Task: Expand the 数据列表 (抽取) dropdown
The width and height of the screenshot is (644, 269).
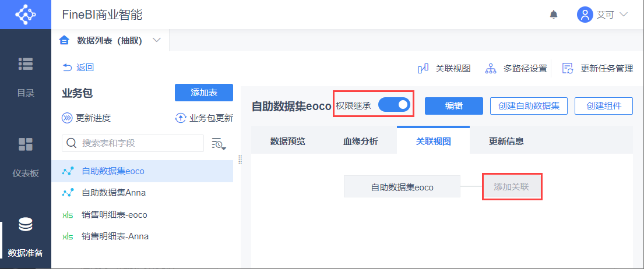Action: point(156,40)
